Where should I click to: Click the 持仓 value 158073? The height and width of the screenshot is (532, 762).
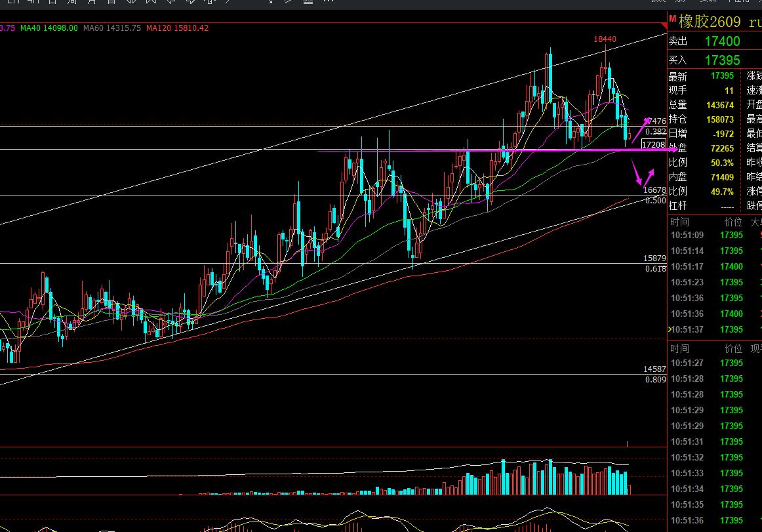(x=720, y=119)
